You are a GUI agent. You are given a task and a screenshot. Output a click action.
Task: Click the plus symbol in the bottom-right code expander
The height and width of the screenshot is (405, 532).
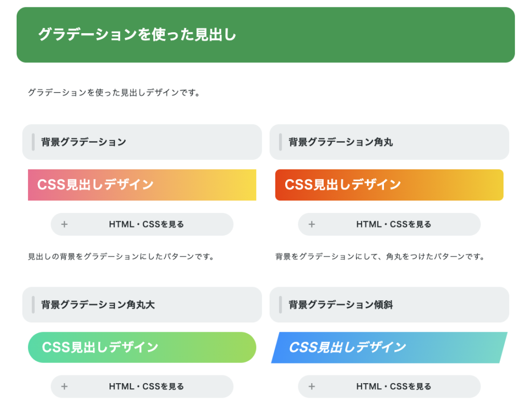(312, 386)
